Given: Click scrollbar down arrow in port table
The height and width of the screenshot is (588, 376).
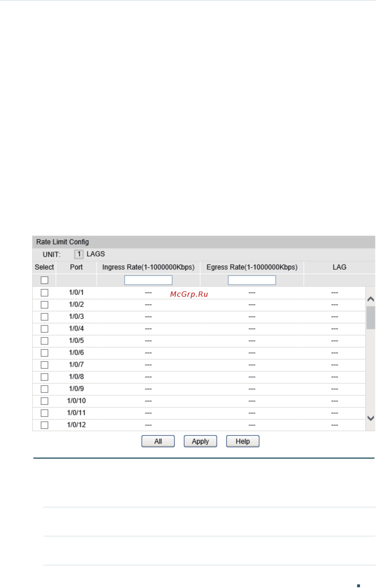Looking at the screenshot, I should click(371, 418).
